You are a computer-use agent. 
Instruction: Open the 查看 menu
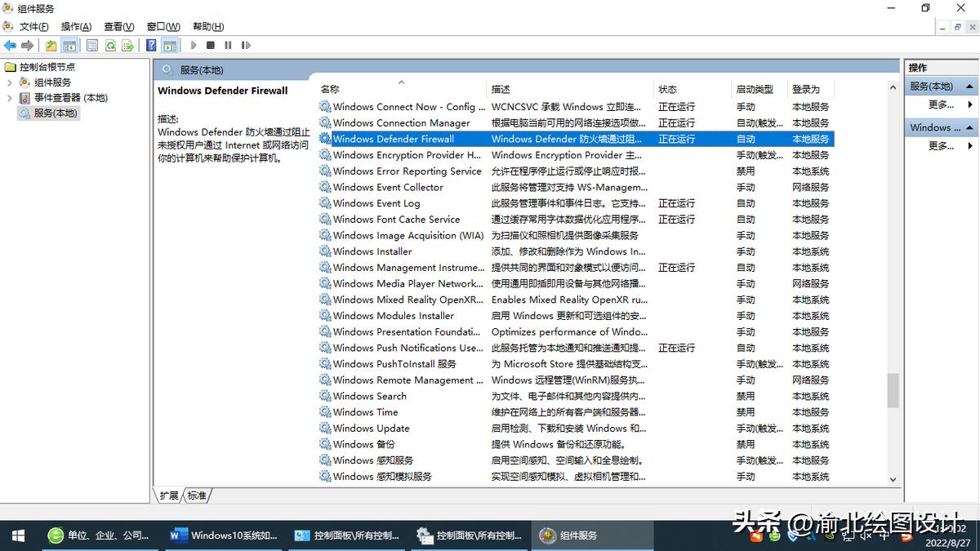coord(118,26)
